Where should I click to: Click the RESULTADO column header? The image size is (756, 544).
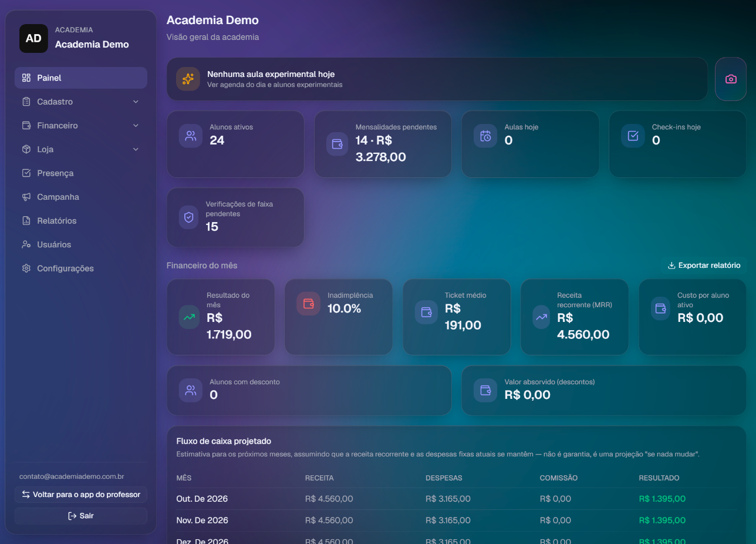point(659,478)
